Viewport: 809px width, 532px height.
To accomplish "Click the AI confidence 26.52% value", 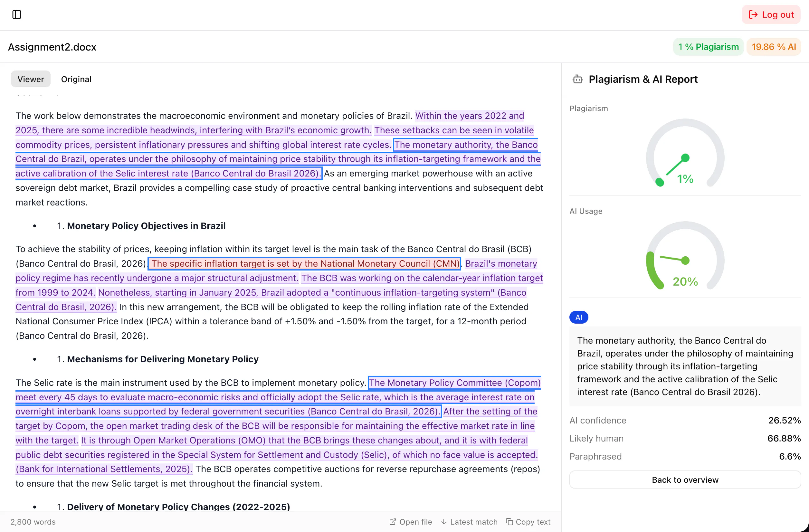I will pyautogui.click(x=784, y=421).
